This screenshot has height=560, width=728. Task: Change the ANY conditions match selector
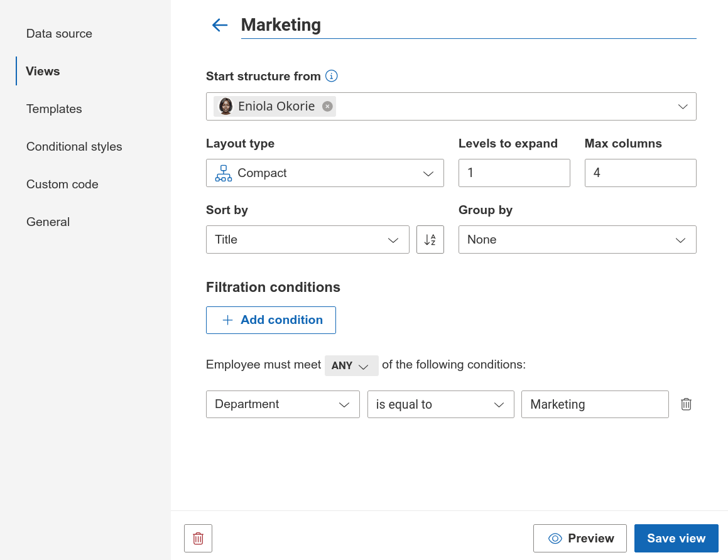coord(351,365)
